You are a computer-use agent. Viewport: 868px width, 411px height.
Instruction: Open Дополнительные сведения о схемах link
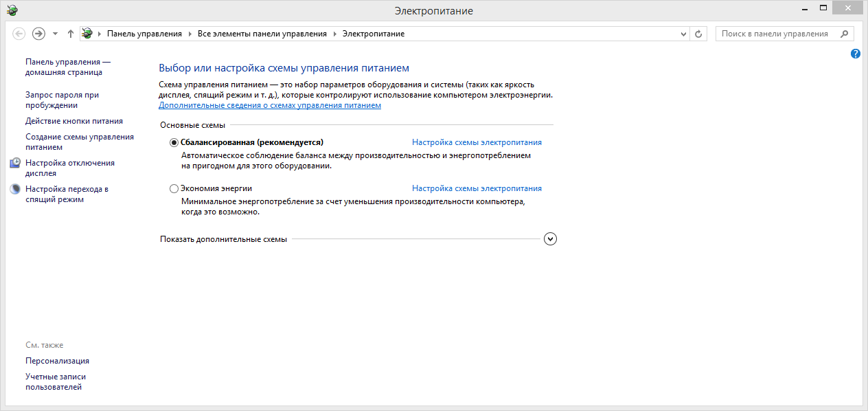point(270,106)
